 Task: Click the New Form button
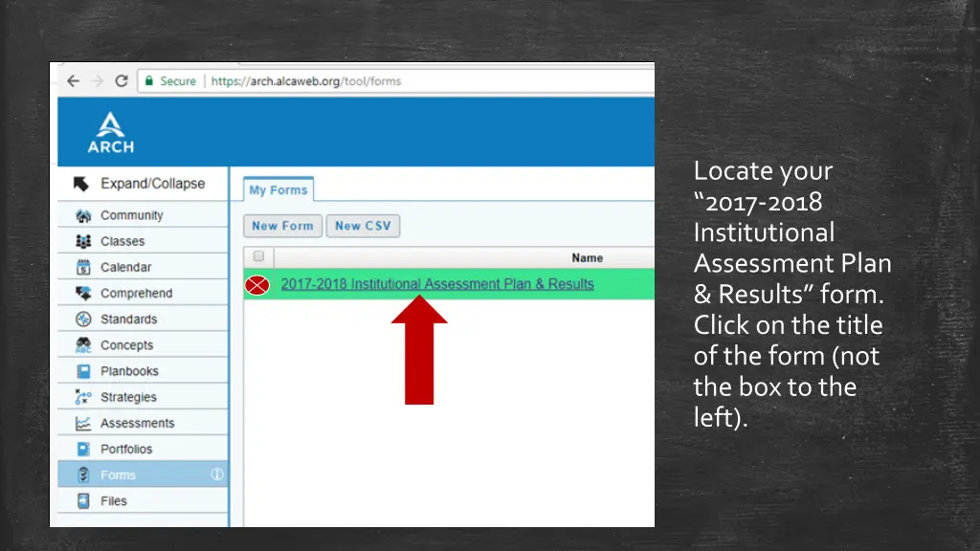[x=282, y=226]
